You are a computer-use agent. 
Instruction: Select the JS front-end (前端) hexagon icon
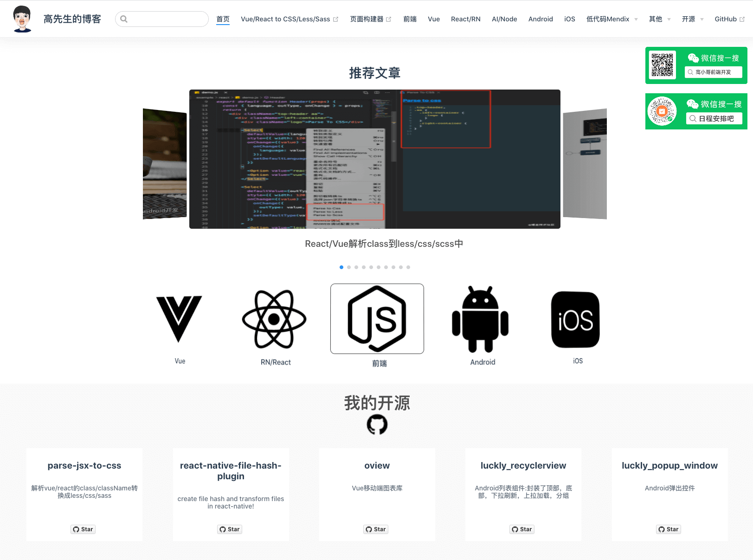(377, 319)
